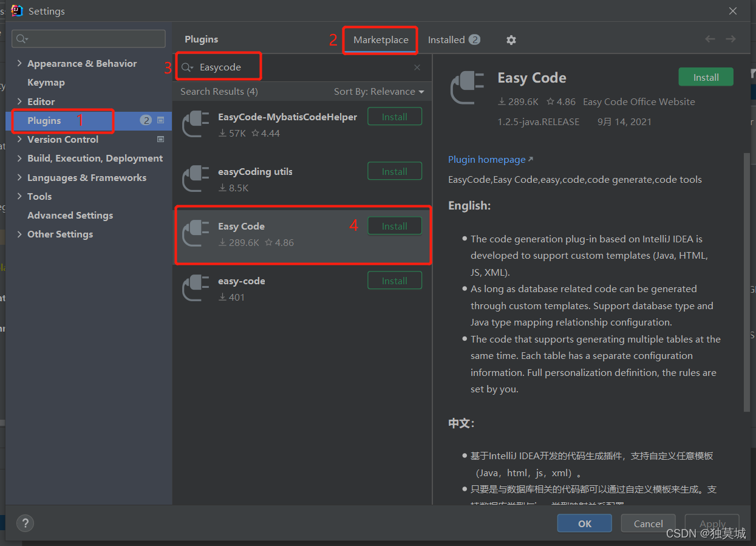Click the plugin description scrollbar
The image size is (756, 546).
click(747, 282)
